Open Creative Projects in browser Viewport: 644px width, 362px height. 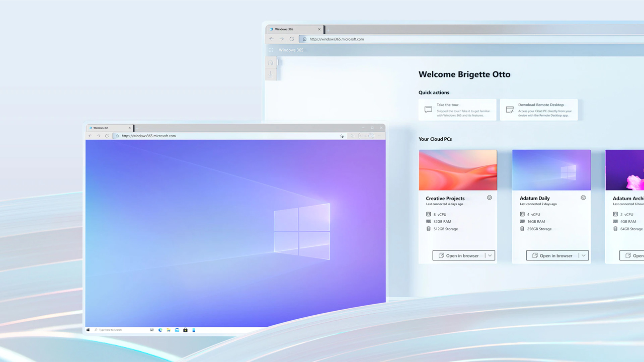[x=459, y=255]
